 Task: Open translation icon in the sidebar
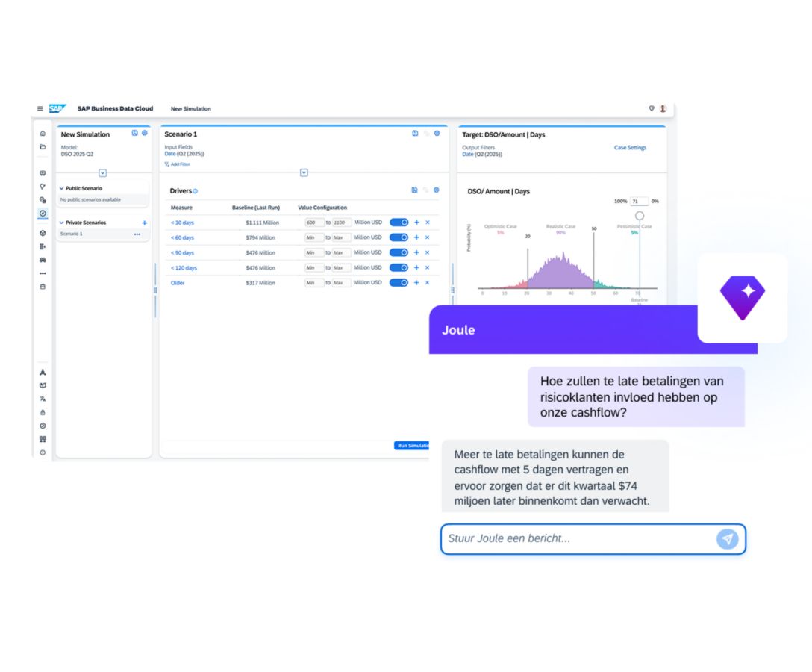[43, 399]
